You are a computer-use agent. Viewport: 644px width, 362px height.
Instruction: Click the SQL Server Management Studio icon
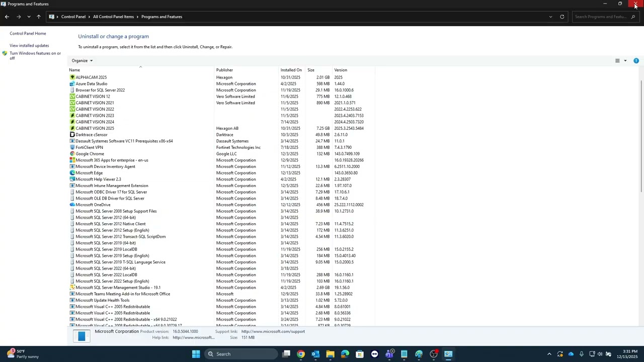72,288
